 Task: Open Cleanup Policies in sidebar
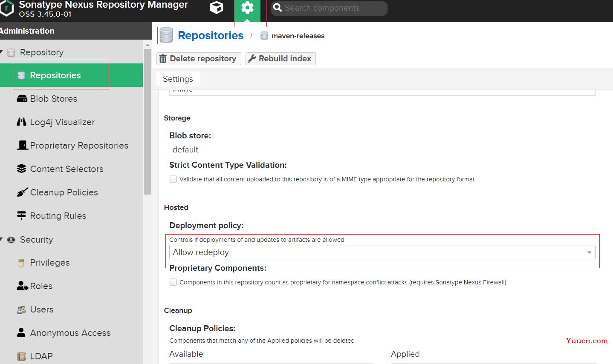coord(64,192)
